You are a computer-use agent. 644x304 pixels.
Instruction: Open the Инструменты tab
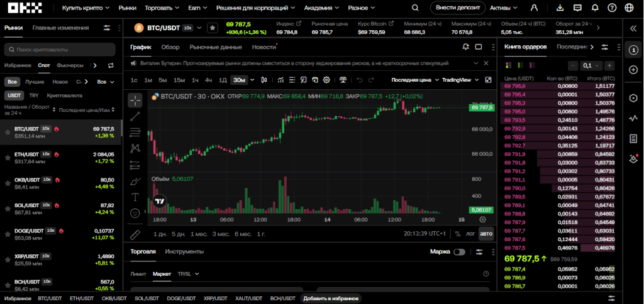[184, 252]
